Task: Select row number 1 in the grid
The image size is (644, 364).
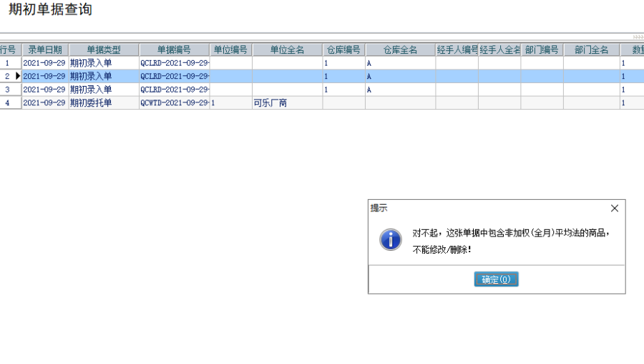Action: click(x=8, y=63)
